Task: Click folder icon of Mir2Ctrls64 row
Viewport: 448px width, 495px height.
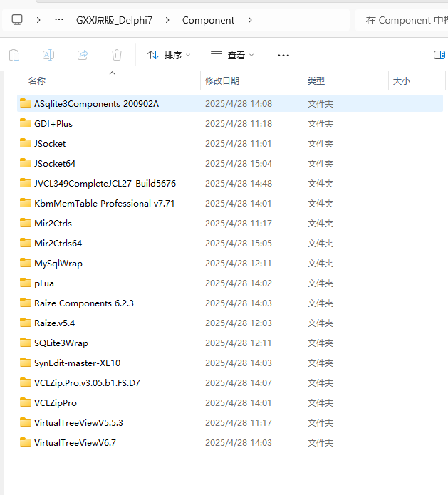Action: coord(26,242)
